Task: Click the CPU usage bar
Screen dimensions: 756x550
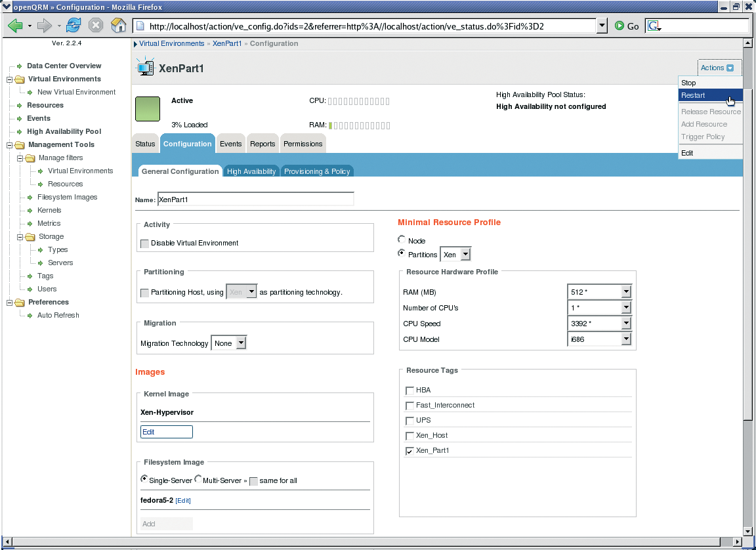Action: point(359,101)
